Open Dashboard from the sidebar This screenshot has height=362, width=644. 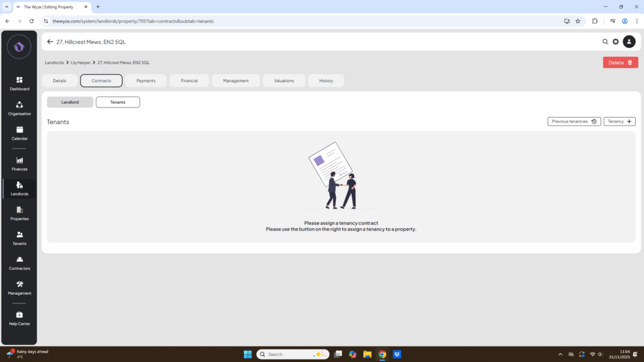click(19, 83)
